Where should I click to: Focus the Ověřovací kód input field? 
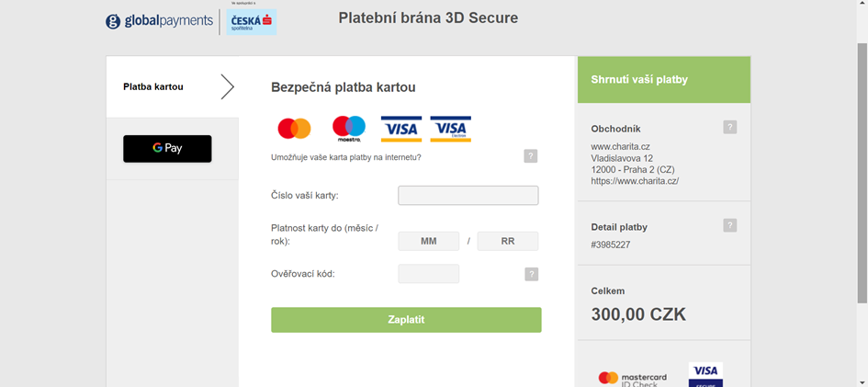pos(428,274)
